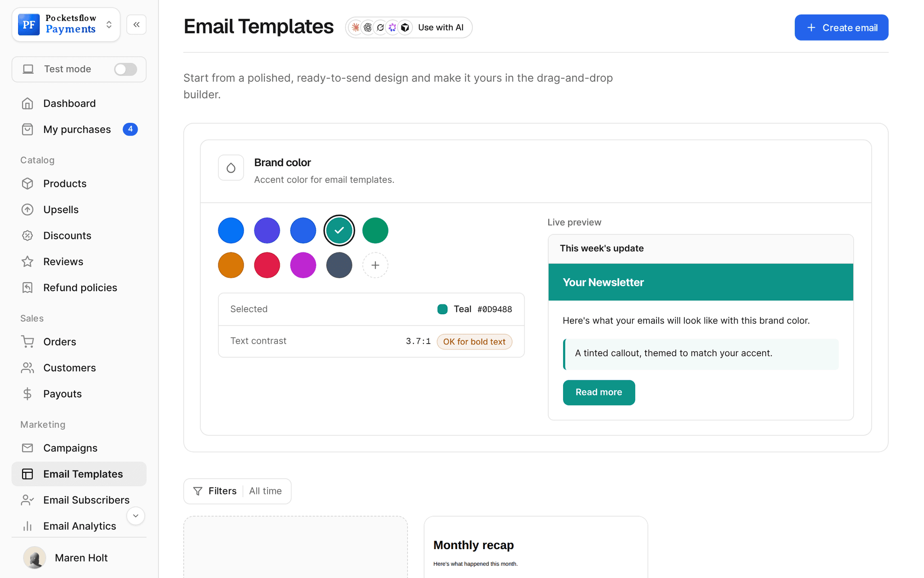Open the Customers page

(79, 368)
